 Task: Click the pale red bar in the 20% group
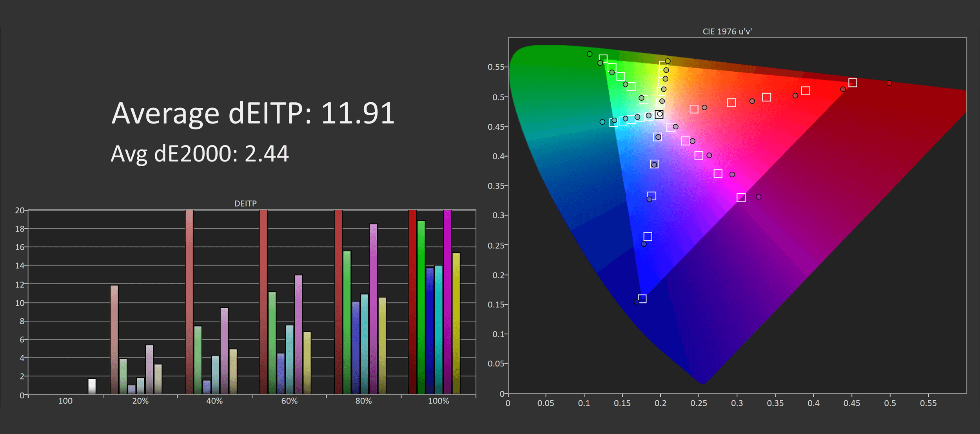[114, 340]
